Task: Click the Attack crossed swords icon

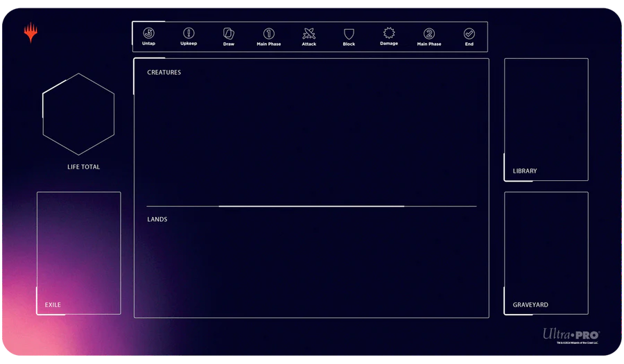Action: (x=309, y=33)
